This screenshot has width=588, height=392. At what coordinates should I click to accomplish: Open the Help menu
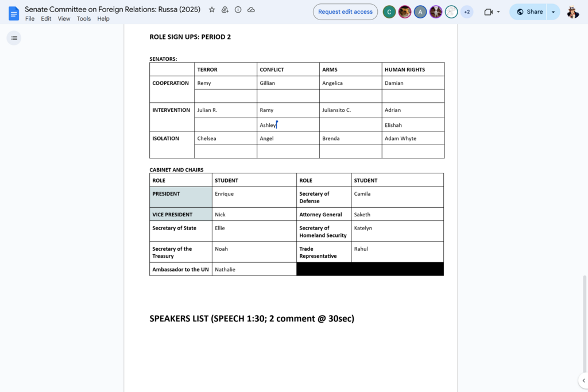click(x=103, y=19)
